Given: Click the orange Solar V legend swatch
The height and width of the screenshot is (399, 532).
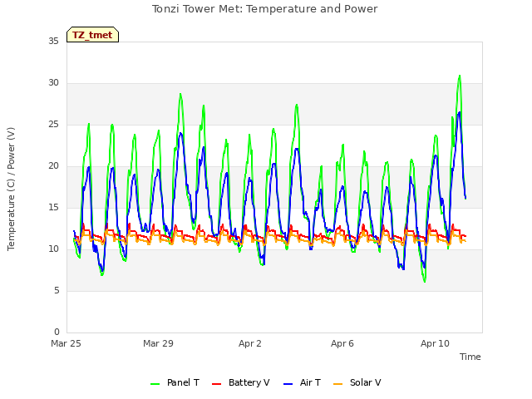Looking at the screenshot, I should [338, 384].
